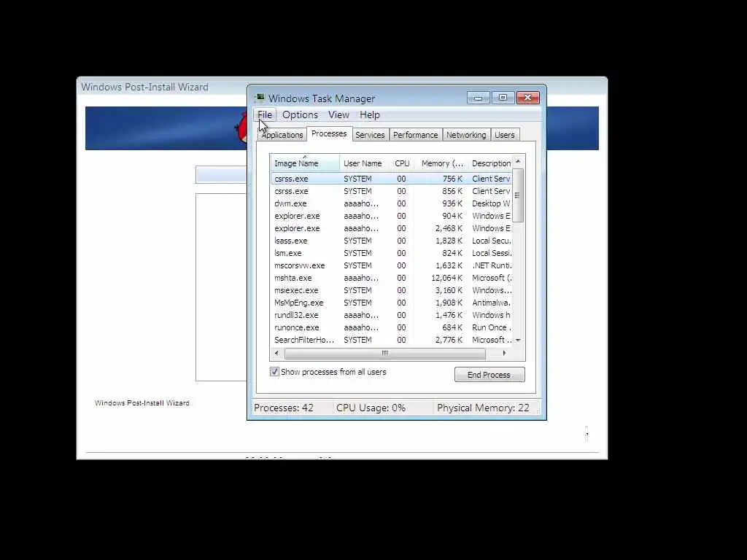
Task: Click the horizontal scroll left arrow
Action: coord(276,354)
